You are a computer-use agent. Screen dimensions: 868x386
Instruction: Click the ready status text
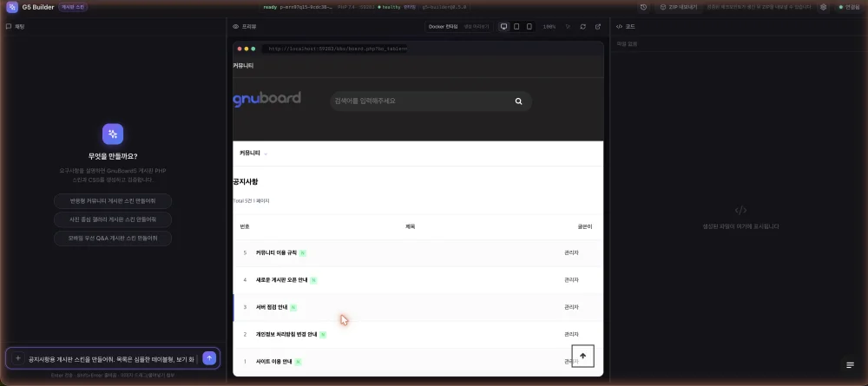pyautogui.click(x=270, y=8)
